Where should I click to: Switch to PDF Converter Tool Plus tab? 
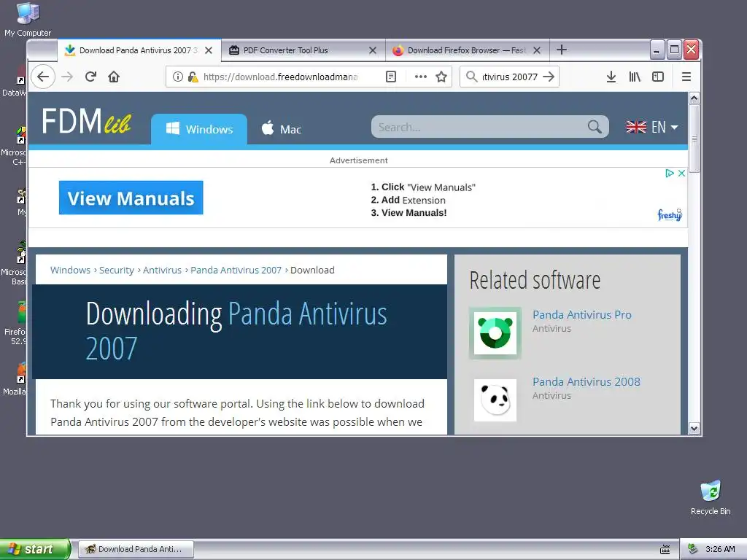point(303,50)
